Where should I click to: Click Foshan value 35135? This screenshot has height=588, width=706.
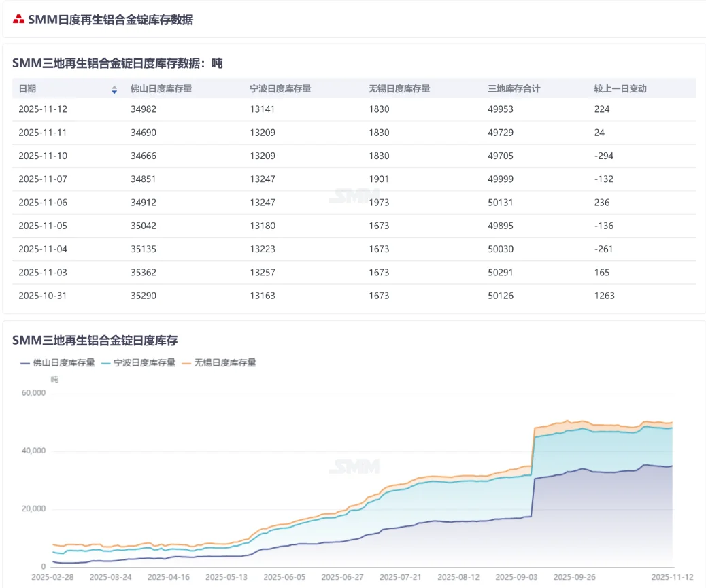click(144, 249)
